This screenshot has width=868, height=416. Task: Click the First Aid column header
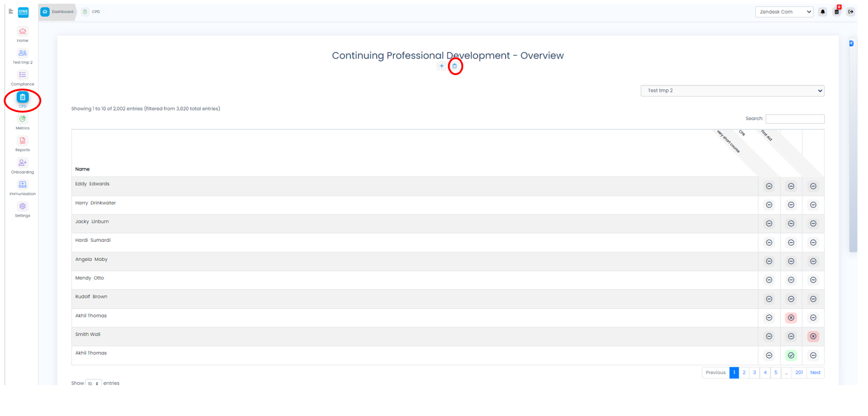point(766,135)
